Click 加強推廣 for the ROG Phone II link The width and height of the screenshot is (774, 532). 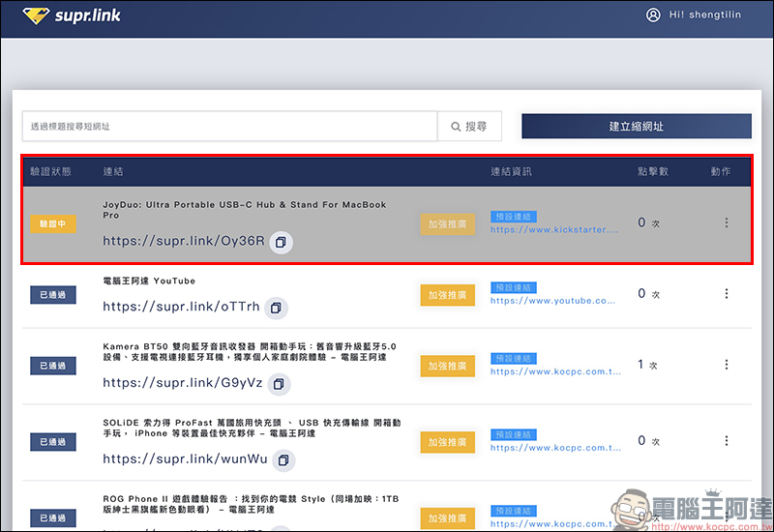(447, 518)
